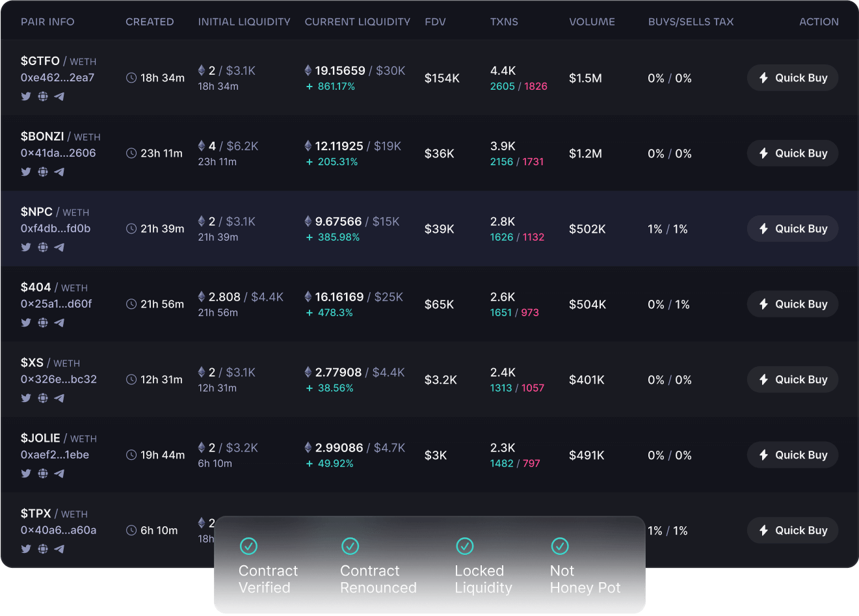The height and width of the screenshot is (616, 859).
Task: Open the $NPC Telegram icon
Action: (59, 247)
